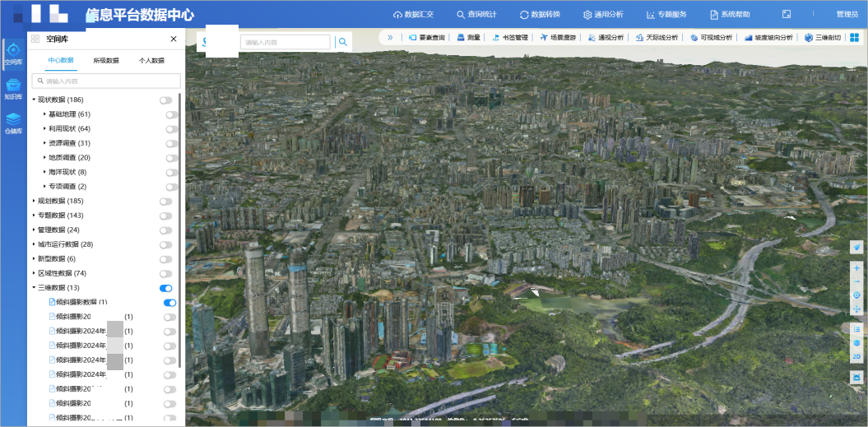This screenshot has width=868, height=427.
Task: Open 数据转换 menu
Action: [540, 15]
